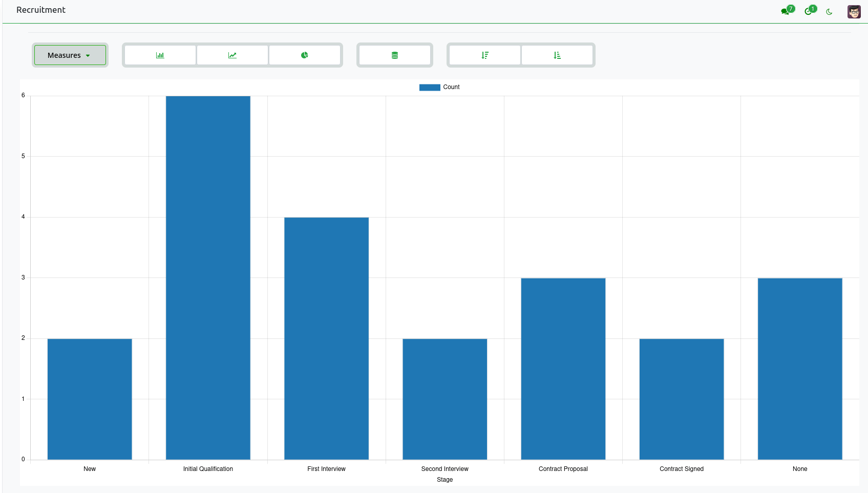The width and height of the screenshot is (868, 493).
Task: Toggle Count legend visibility
Action: (x=439, y=87)
